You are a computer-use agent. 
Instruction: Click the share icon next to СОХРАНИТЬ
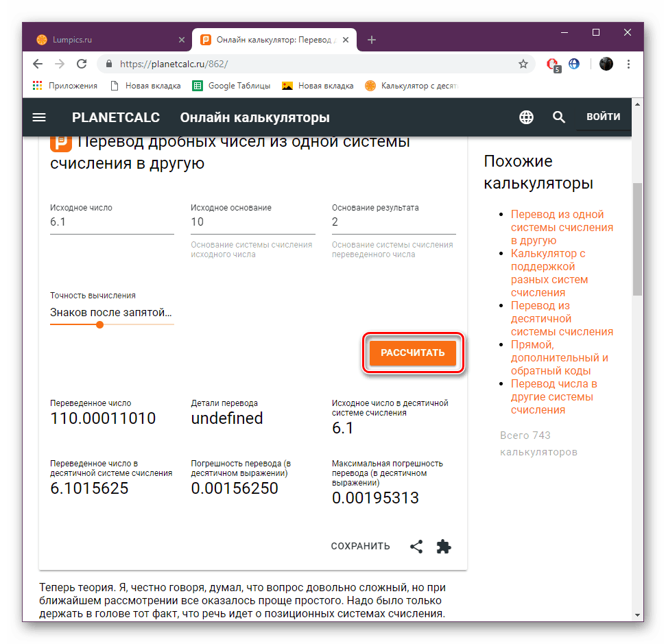pos(416,547)
